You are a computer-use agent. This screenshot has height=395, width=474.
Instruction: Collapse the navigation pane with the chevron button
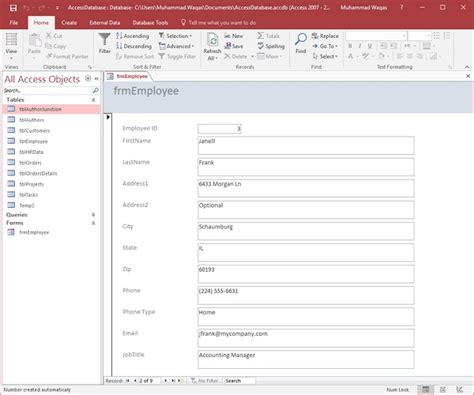click(96, 79)
